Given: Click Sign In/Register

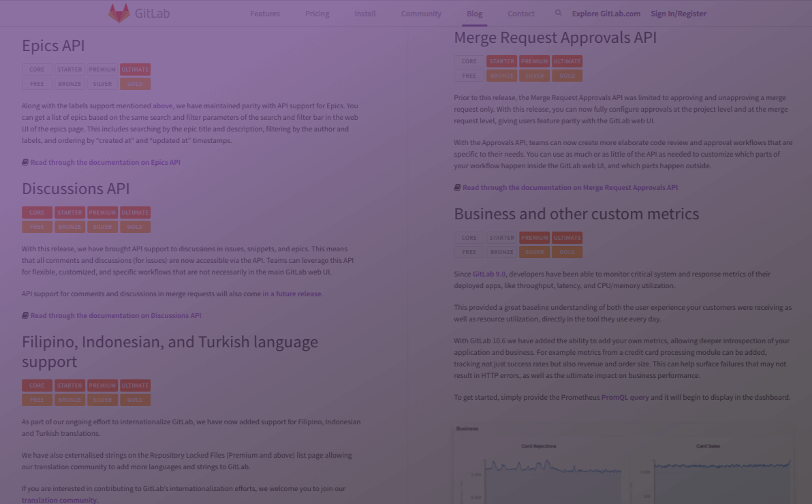Looking at the screenshot, I should (678, 14).
